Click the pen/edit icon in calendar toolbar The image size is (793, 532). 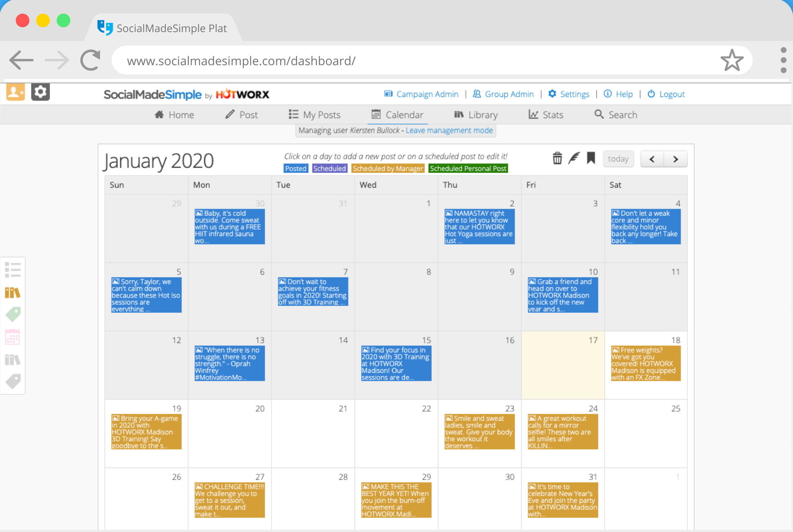point(574,159)
